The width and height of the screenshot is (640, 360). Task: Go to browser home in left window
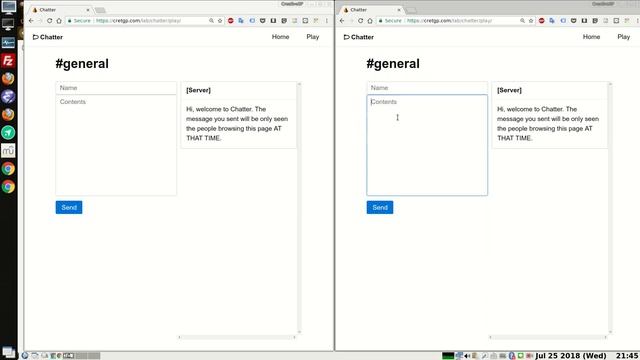(59, 20)
